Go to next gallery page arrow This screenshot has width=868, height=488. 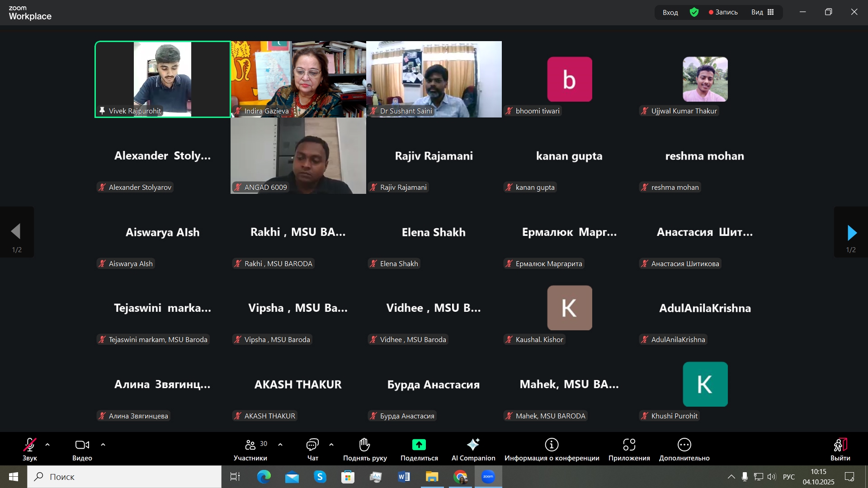click(x=851, y=233)
